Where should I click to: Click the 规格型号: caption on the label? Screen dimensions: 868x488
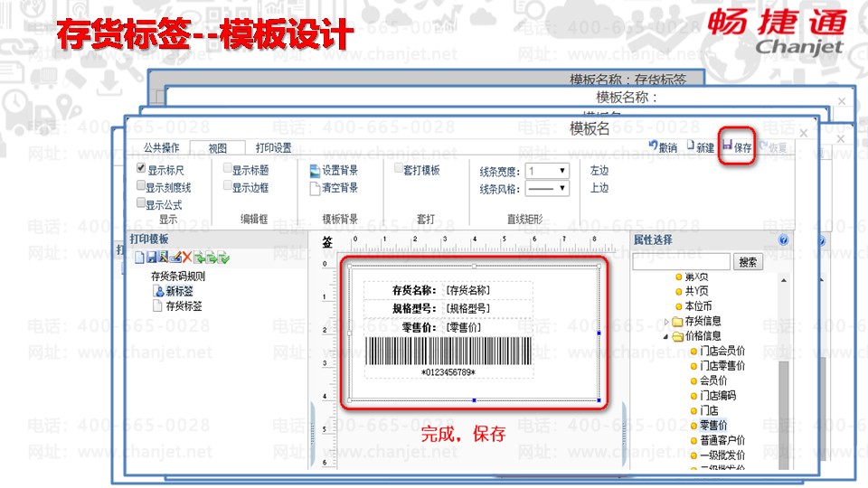(x=414, y=309)
